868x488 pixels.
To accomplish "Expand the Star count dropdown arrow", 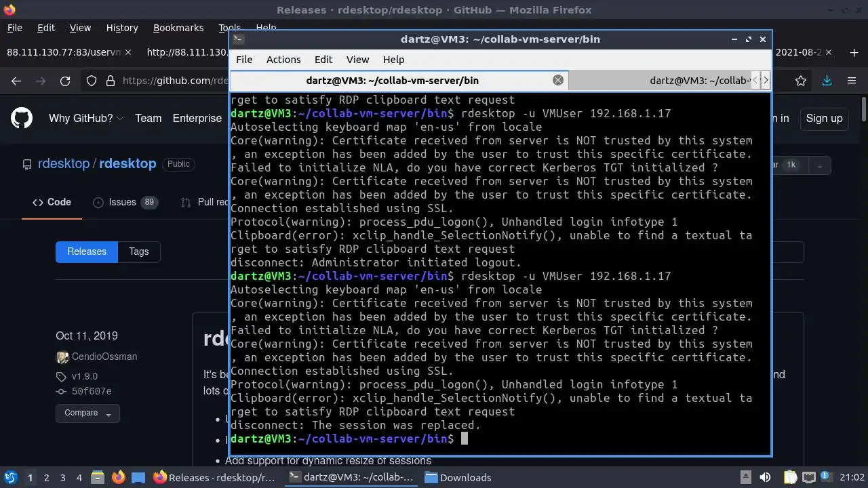I will click(x=819, y=165).
